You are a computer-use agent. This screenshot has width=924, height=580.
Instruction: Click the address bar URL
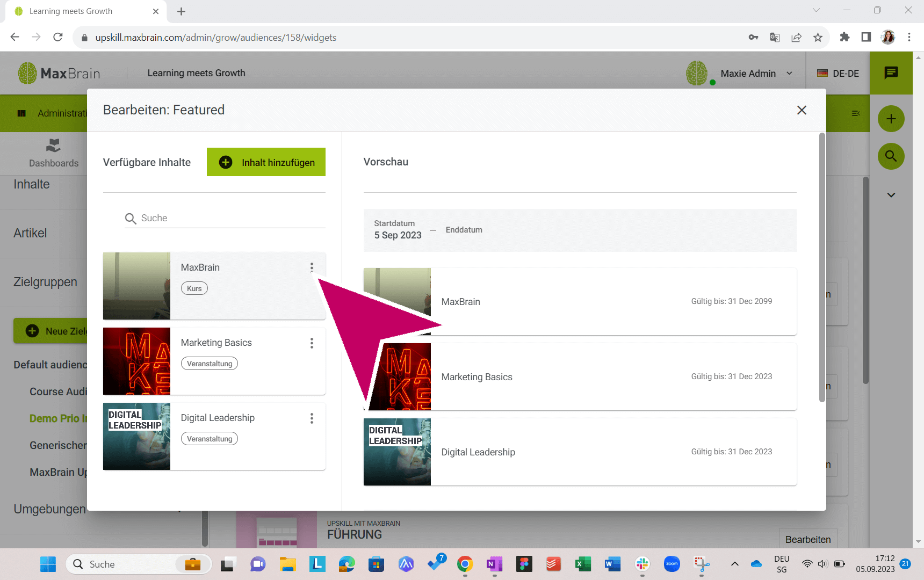tap(216, 38)
